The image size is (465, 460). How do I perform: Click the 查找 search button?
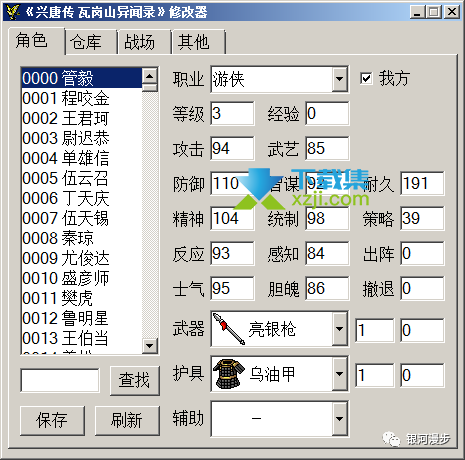coord(135,380)
